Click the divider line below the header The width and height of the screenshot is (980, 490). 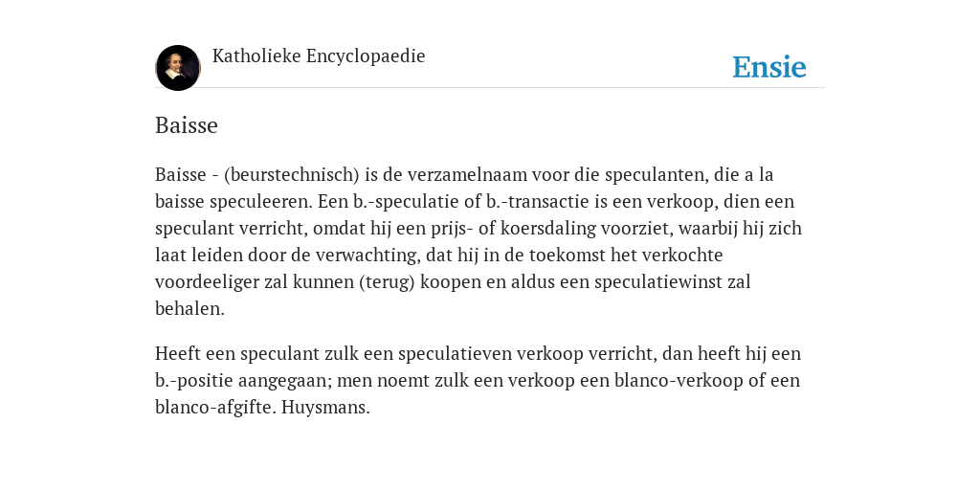point(490,87)
